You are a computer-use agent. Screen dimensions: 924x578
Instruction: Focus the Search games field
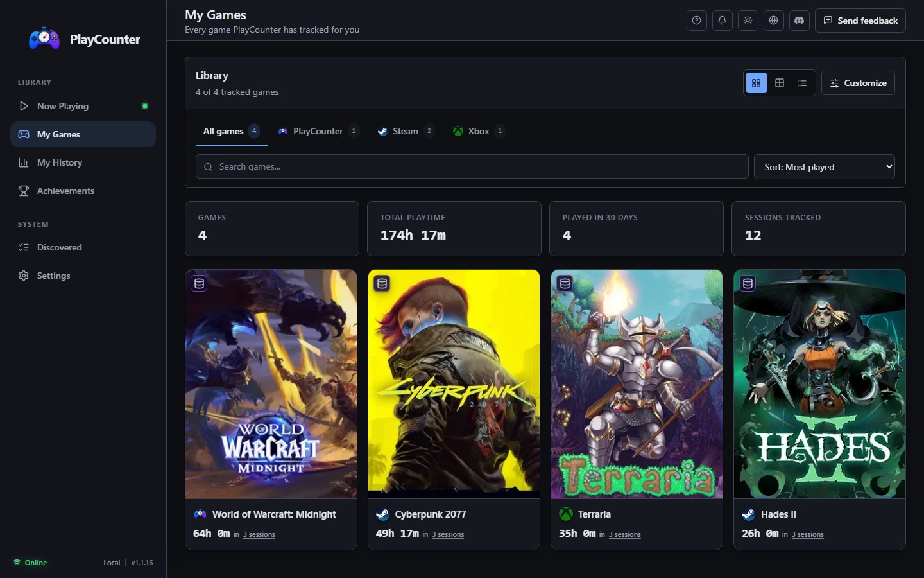click(472, 166)
